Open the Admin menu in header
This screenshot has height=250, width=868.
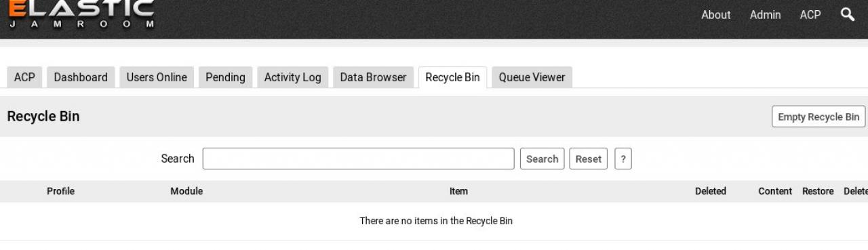(x=765, y=14)
